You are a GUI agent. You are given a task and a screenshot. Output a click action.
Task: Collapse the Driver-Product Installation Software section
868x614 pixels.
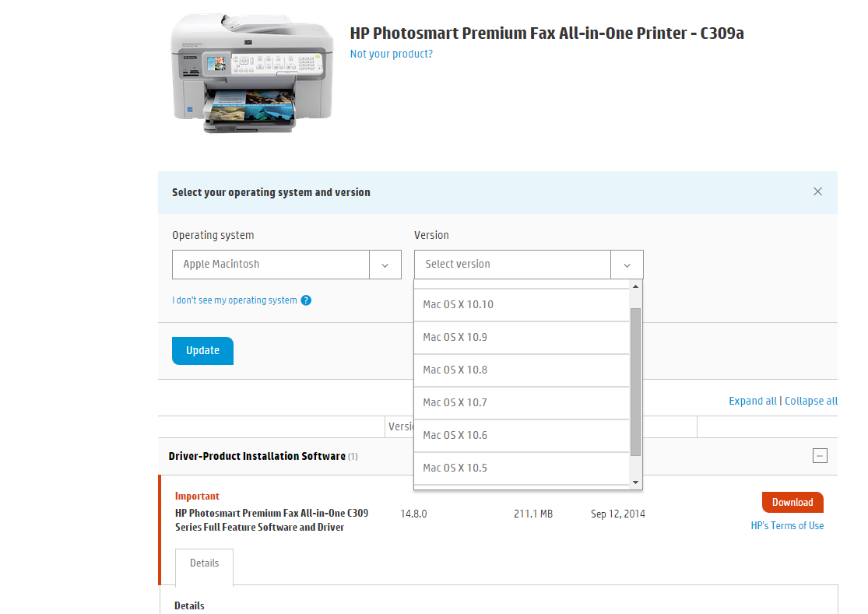[820, 455]
